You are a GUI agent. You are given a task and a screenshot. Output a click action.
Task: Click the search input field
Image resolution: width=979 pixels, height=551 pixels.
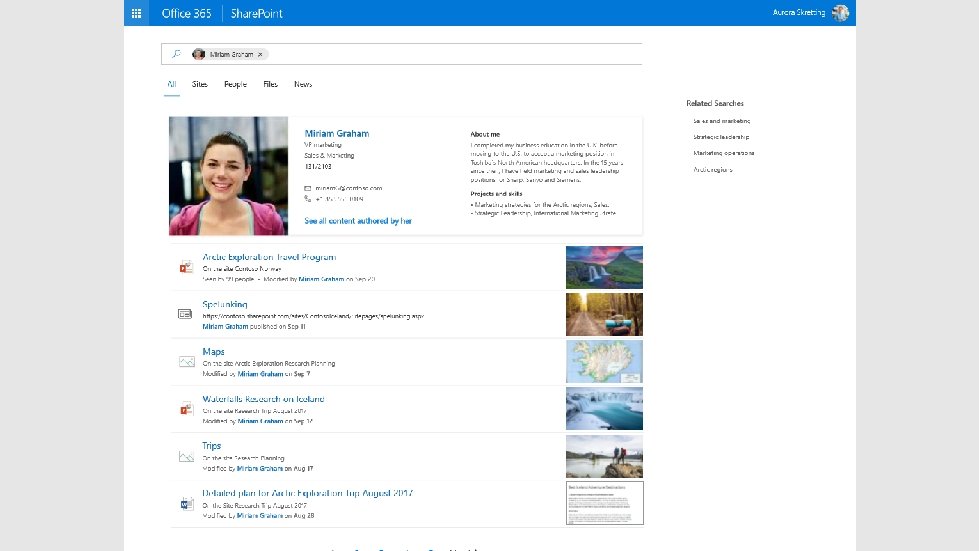pyautogui.click(x=401, y=54)
